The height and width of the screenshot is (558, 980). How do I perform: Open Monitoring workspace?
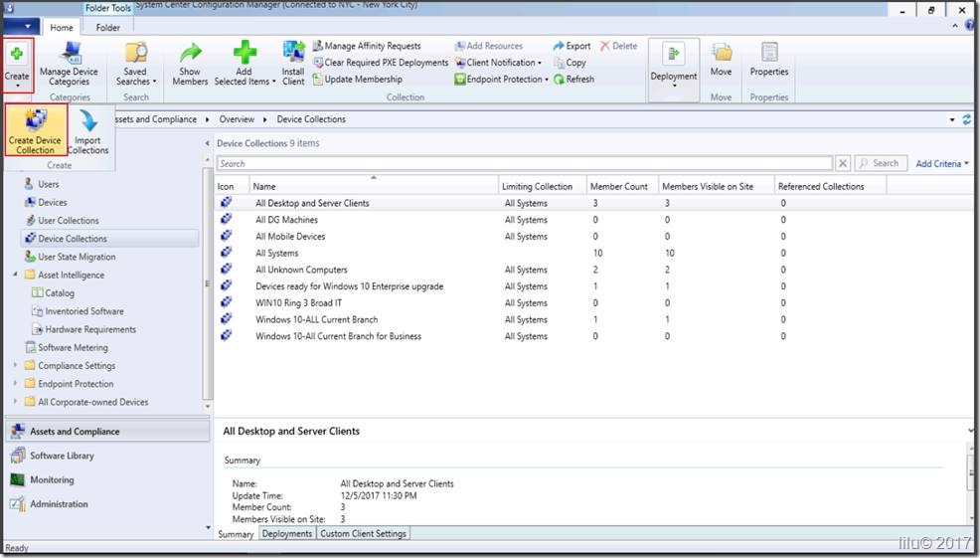(43, 479)
